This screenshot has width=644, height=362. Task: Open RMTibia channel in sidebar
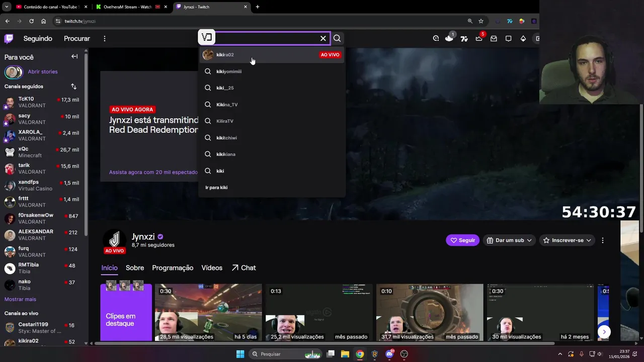coord(42,268)
